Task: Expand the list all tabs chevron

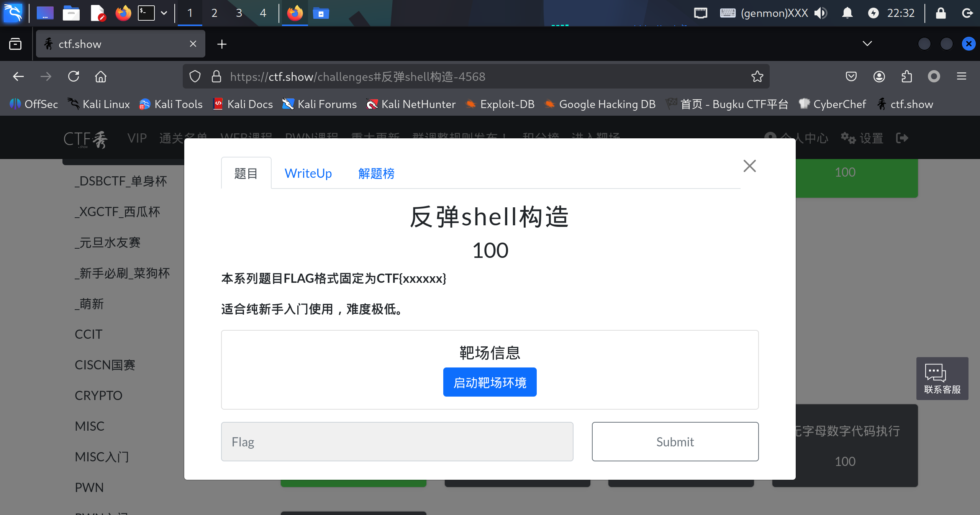Action: pyautogui.click(x=867, y=44)
